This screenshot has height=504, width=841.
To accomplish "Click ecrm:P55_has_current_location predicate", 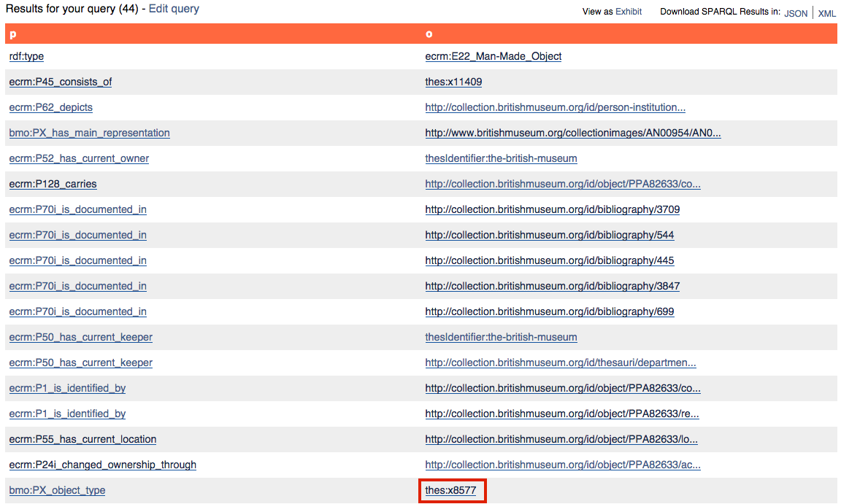I will [x=82, y=439].
